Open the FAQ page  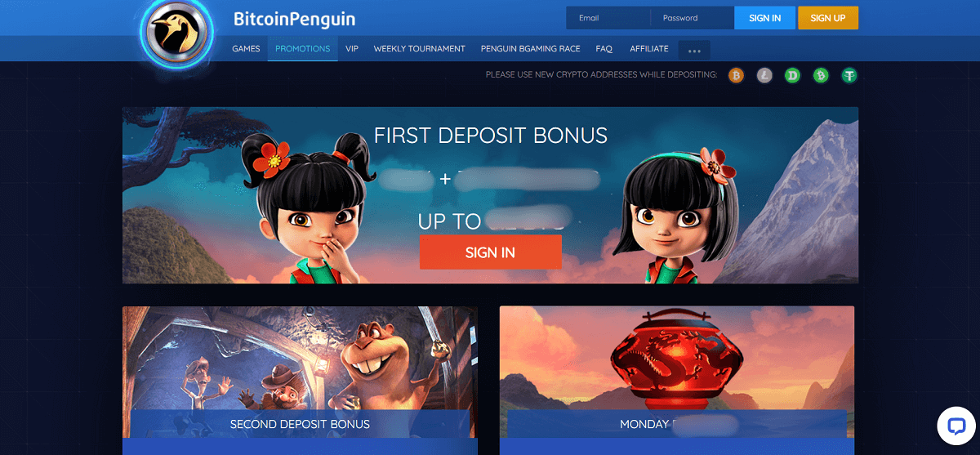[x=604, y=49]
